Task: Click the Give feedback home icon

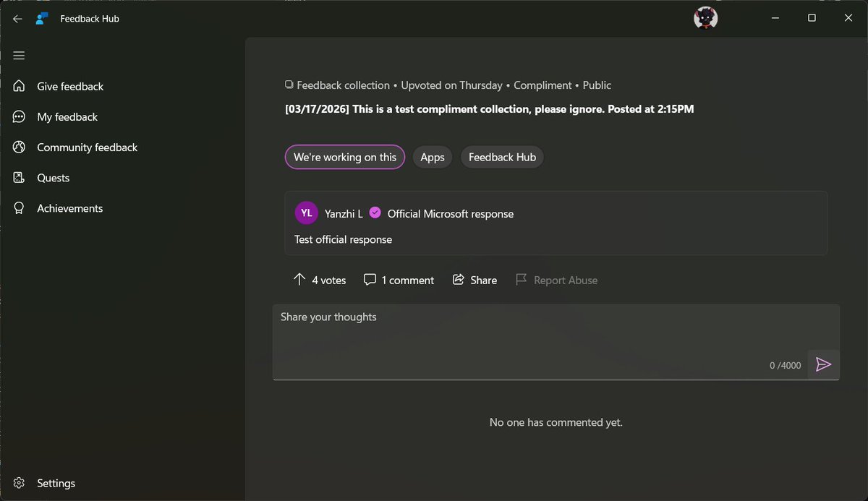Action: [x=20, y=86]
